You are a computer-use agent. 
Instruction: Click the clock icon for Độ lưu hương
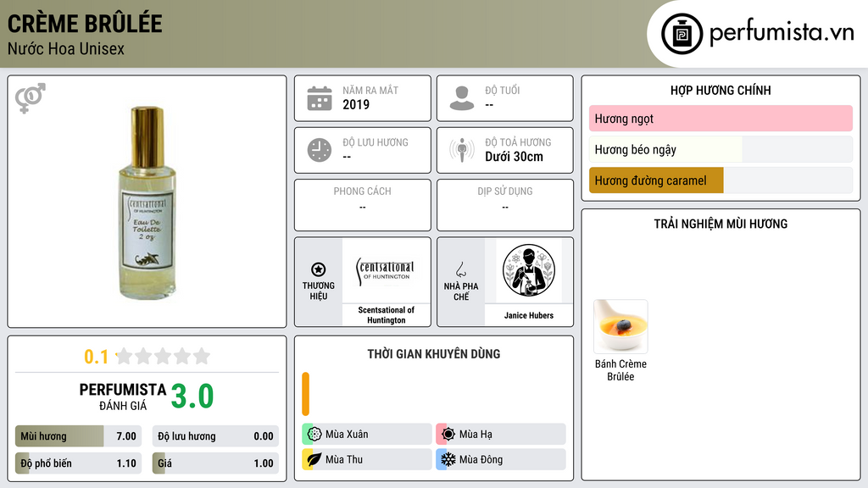[320, 150]
